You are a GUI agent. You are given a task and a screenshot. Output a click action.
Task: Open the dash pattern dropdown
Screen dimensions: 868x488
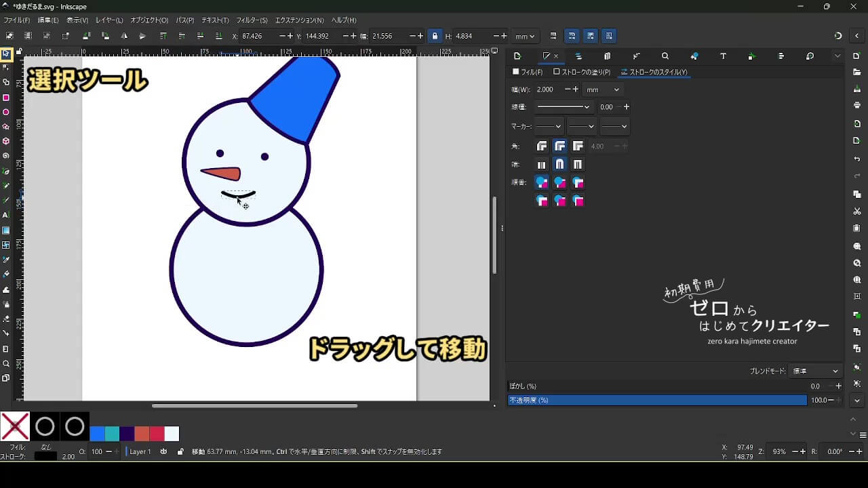point(563,107)
